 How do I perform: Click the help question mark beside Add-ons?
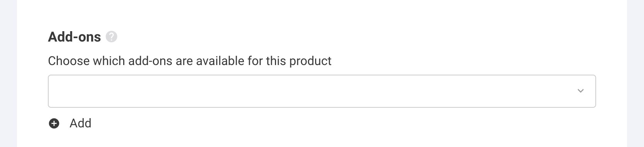pos(111,37)
